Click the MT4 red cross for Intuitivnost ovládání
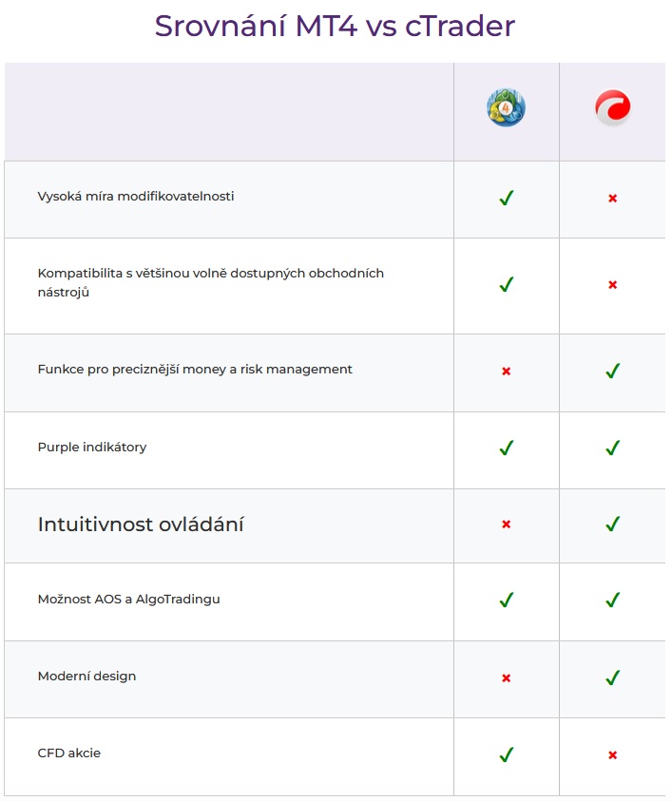 tap(507, 524)
